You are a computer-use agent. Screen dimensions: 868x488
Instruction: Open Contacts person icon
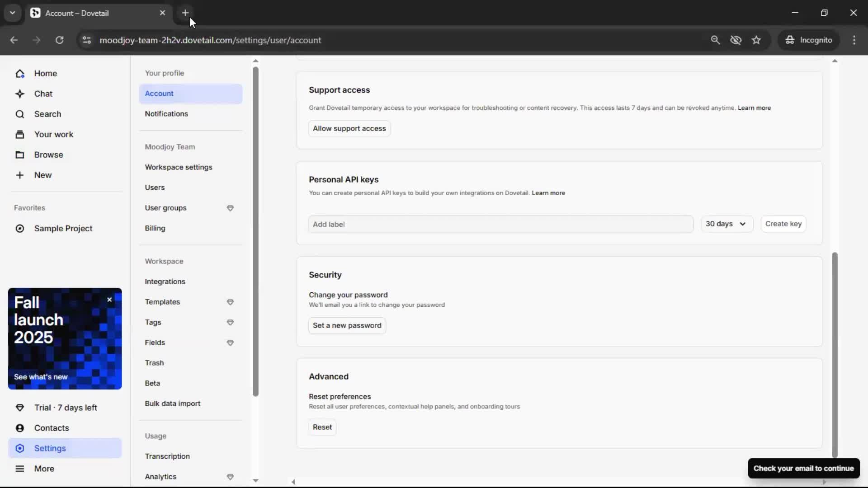[20, 428]
